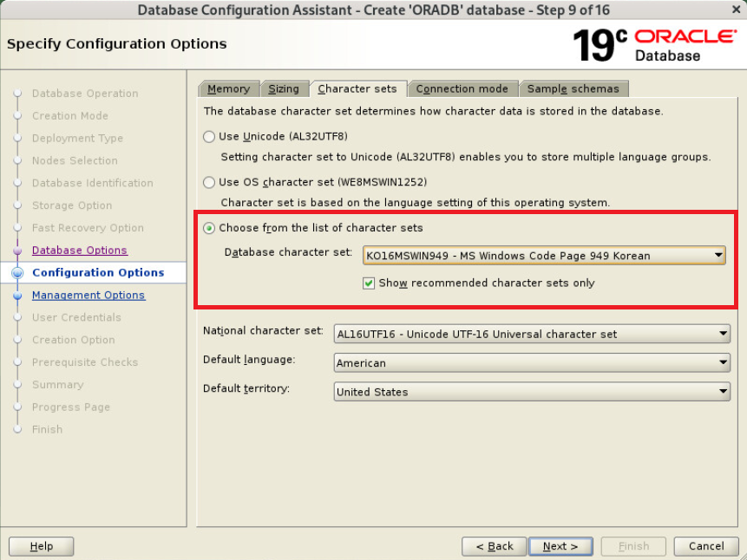Open the National character set dropdown
This screenshot has height=560, width=747.
click(532, 335)
